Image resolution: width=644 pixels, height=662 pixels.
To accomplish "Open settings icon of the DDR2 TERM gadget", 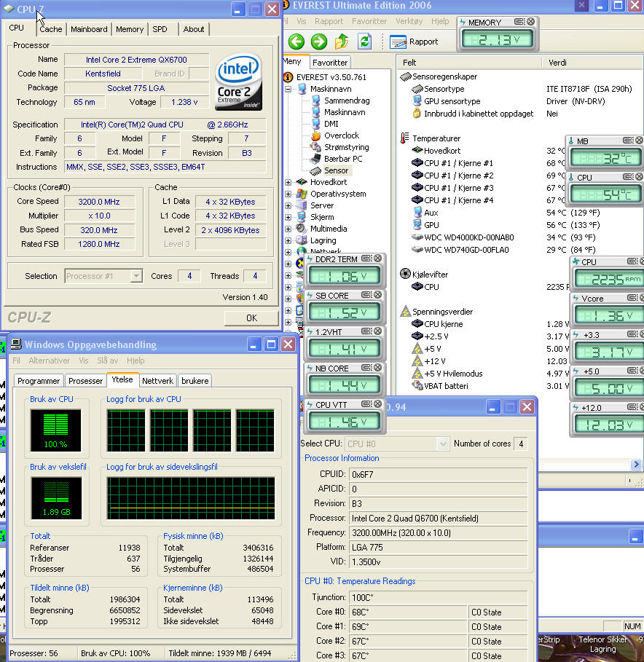I will pos(366,258).
